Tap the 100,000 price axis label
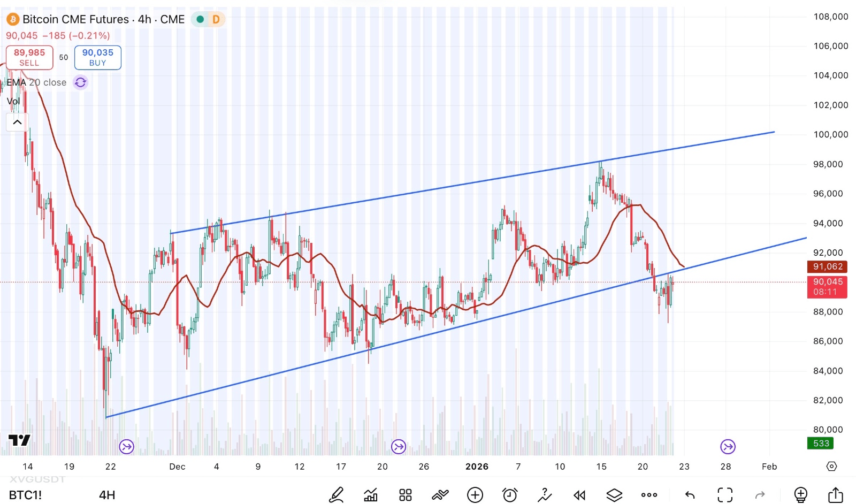 coord(831,134)
